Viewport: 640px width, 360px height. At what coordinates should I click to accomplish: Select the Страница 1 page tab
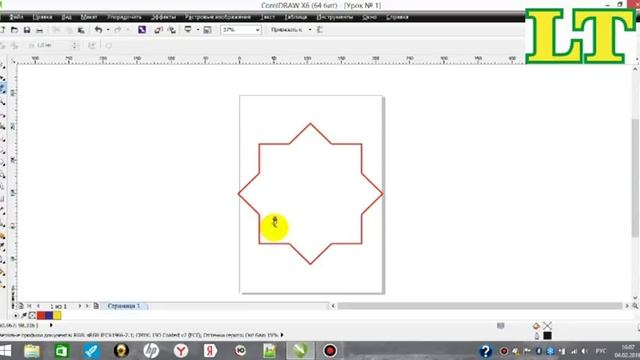pos(124,306)
